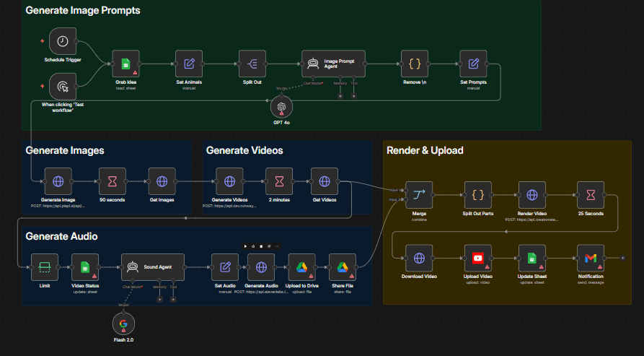Image resolution: width=644 pixels, height=356 pixels.
Task: Add tool to Sound Agent
Action: point(173,299)
